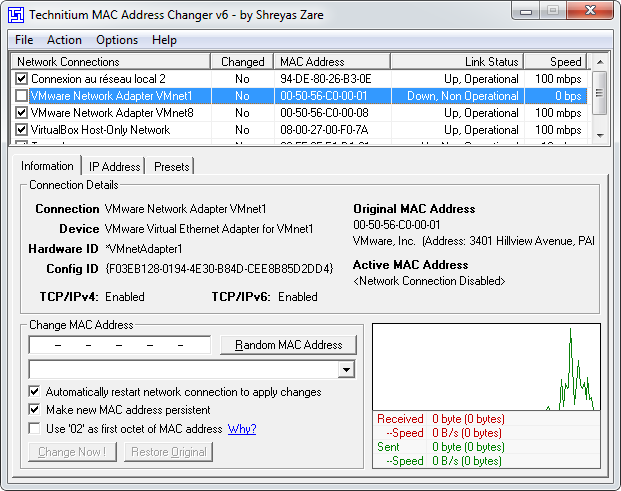The image size is (621, 491).
Task: Switch to the IP Address tab
Action: click(114, 167)
